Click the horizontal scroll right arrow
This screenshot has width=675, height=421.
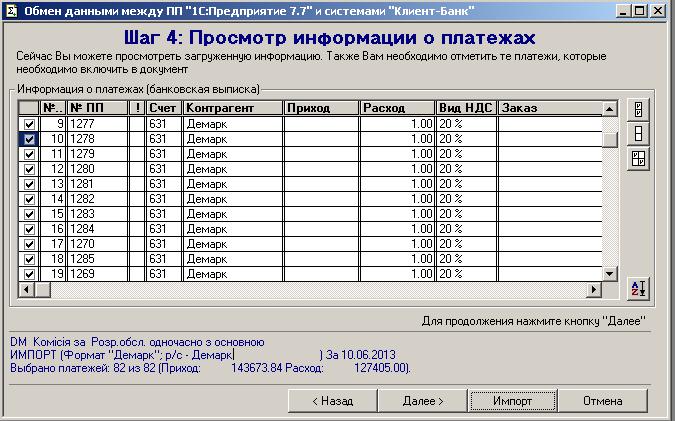pyautogui.click(x=594, y=290)
